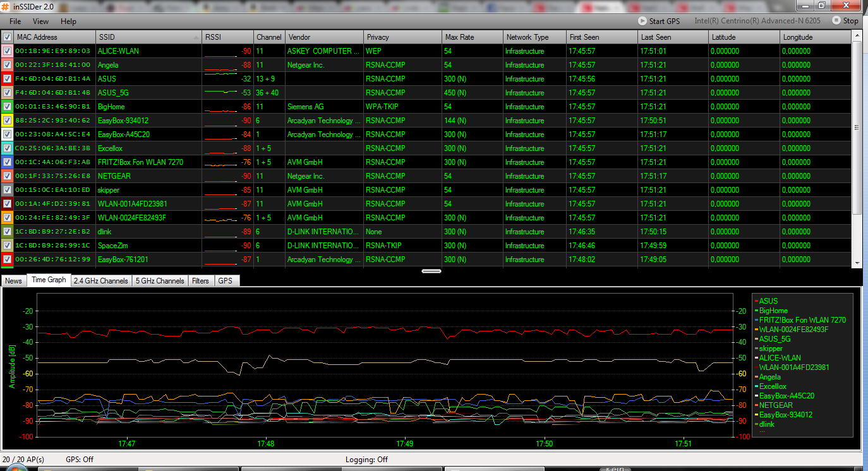Screen dimensions: 868x471
Task: Click the ASUS entry in graph legend
Action: (768, 301)
